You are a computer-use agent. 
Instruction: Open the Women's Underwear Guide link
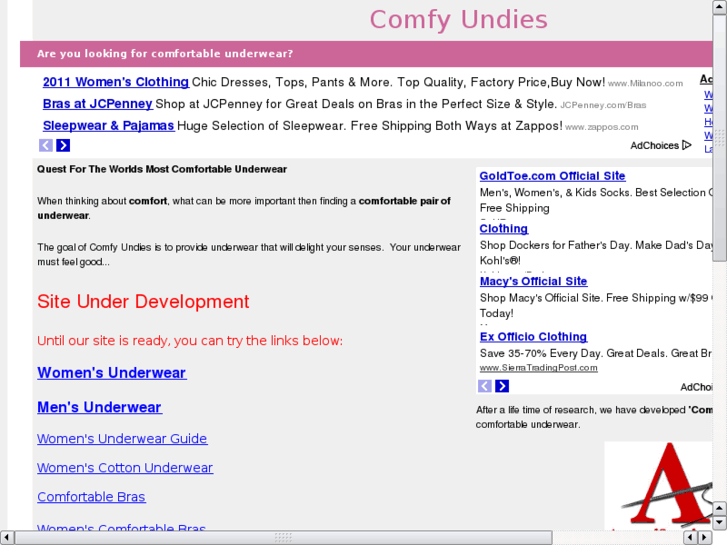(122, 439)
